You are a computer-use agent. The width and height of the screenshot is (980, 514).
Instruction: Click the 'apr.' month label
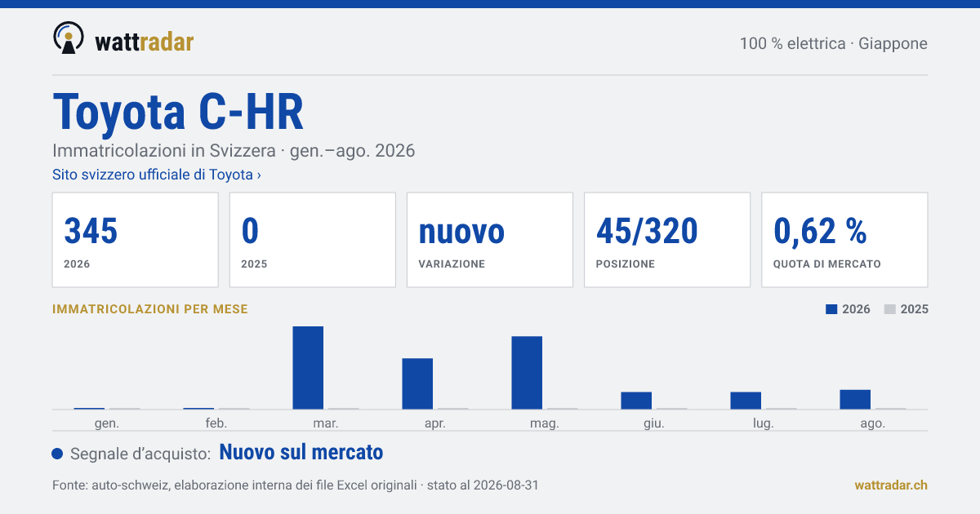[x=435, y=423]
